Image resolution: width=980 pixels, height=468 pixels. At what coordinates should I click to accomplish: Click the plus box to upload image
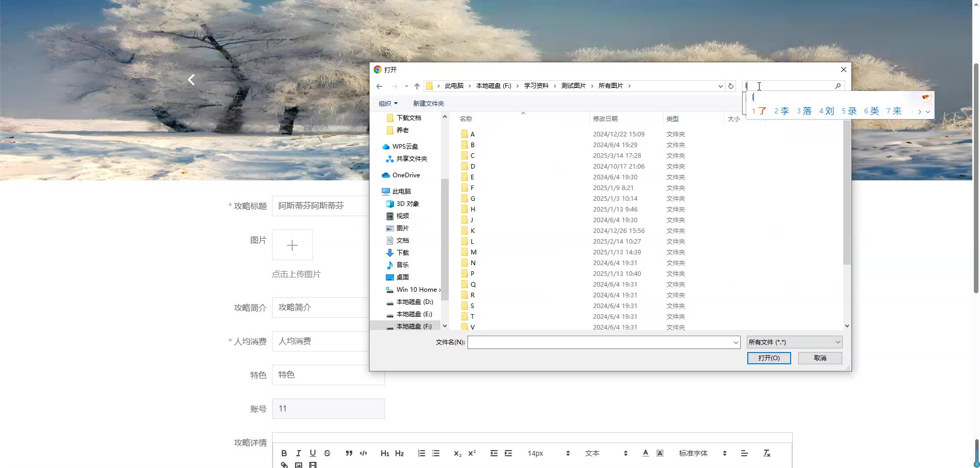pyautogui.click(x=292, y=245)
